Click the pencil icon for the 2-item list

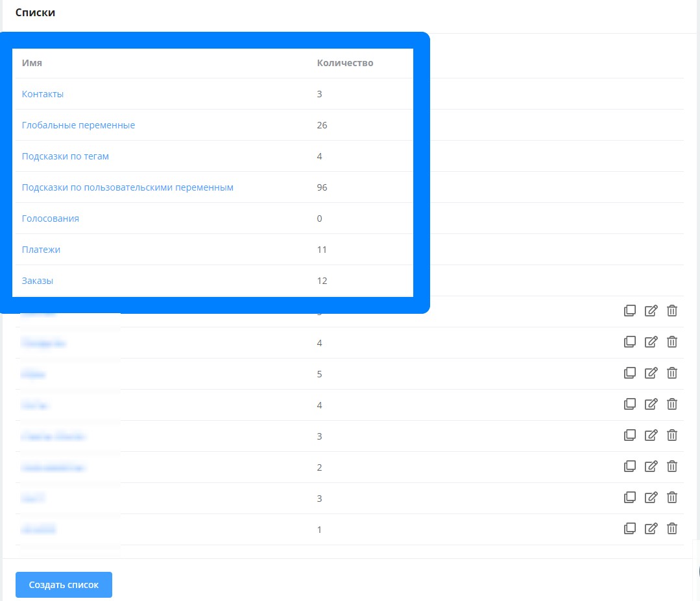pyautogui.click(x=651, y=466)
